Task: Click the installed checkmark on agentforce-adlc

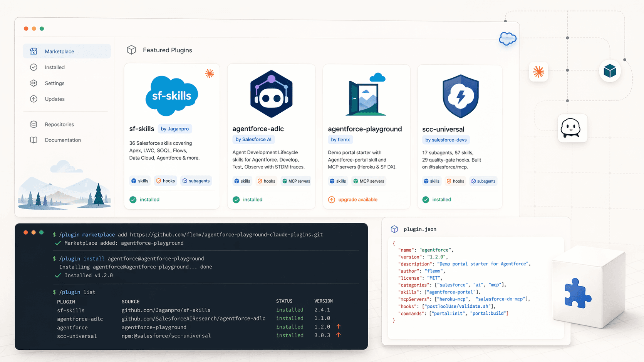Action: (236, 200)
